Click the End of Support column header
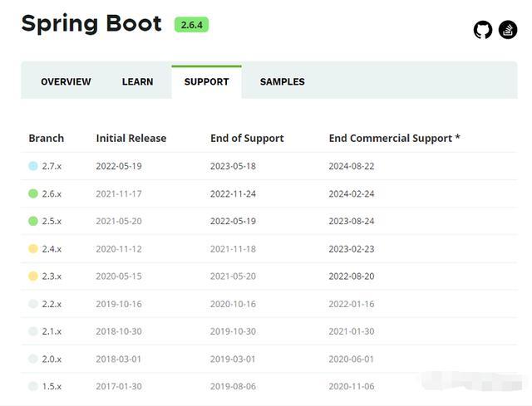 247,139
